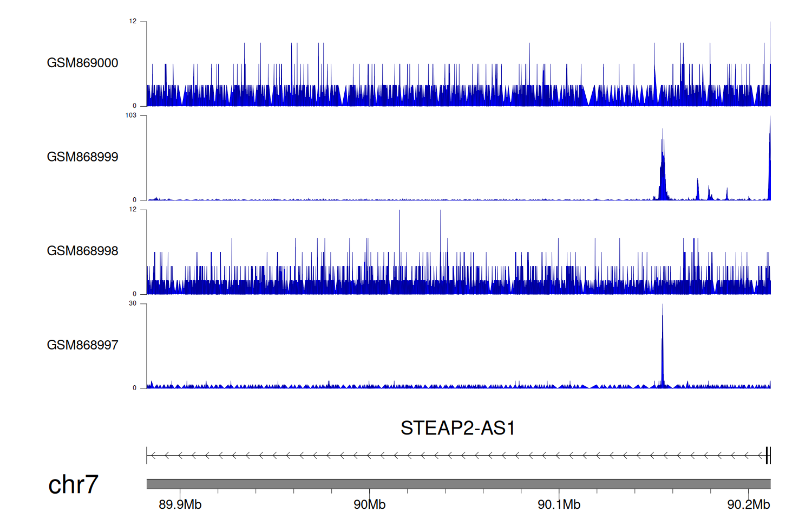Click the 90Mb axis position label

tap(369, 504)
